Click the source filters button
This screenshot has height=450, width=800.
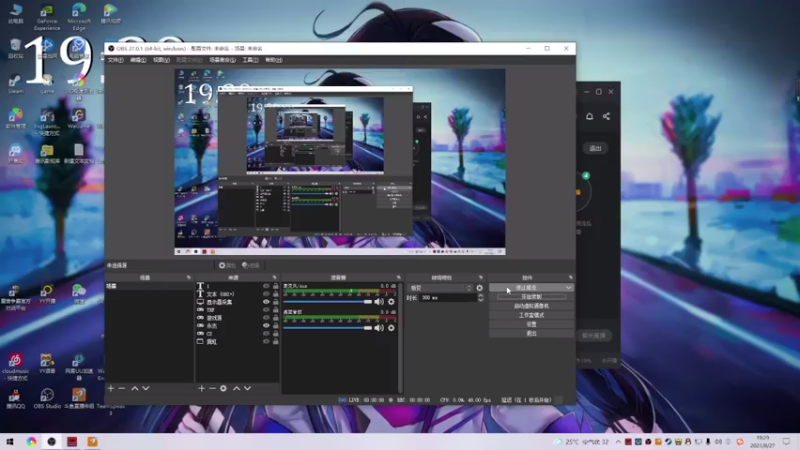[251, 265]
